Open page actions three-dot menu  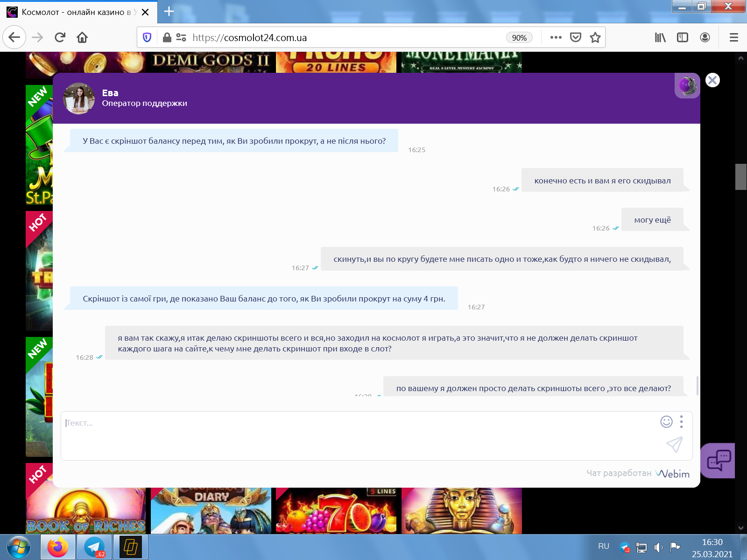click(556, 37)
